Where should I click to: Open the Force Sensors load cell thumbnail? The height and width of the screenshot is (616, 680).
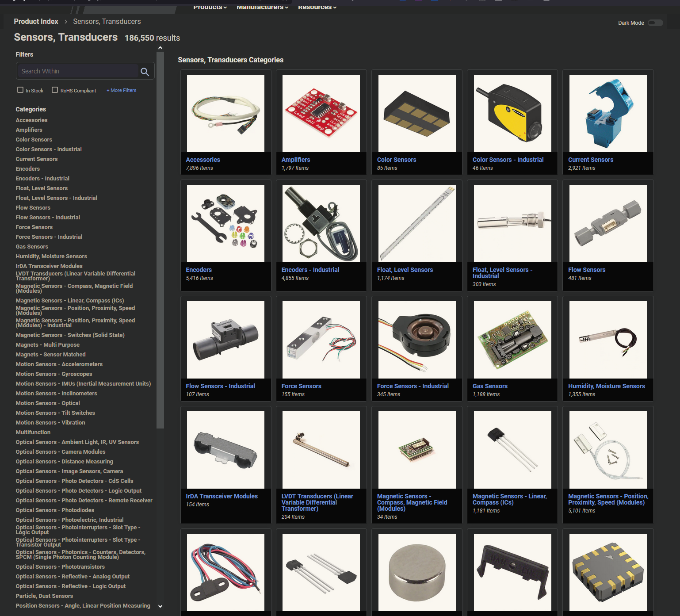(x=321, y=340)
